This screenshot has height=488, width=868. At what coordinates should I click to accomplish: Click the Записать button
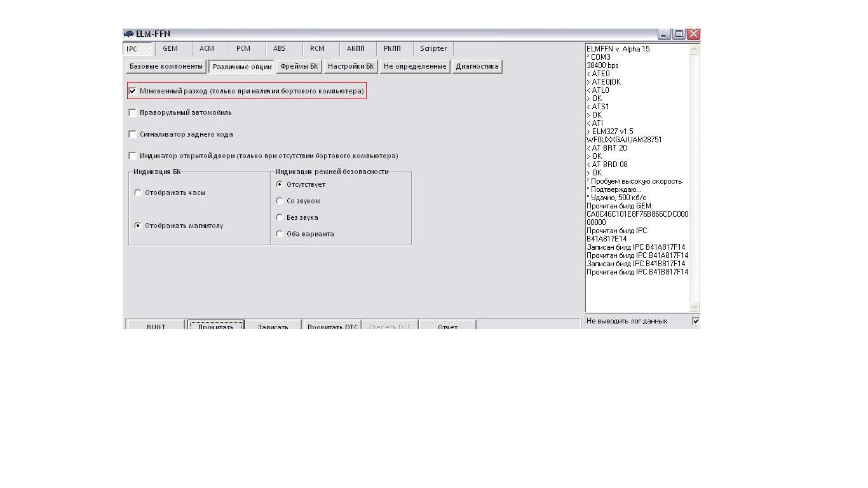pyautogui.click(x=273, y=325)
